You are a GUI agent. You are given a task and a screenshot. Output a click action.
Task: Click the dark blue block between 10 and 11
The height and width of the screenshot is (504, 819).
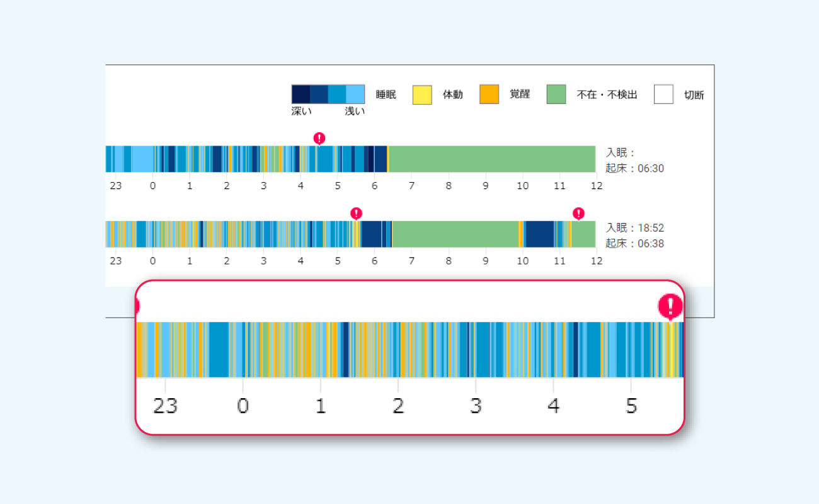coord(539,234)
